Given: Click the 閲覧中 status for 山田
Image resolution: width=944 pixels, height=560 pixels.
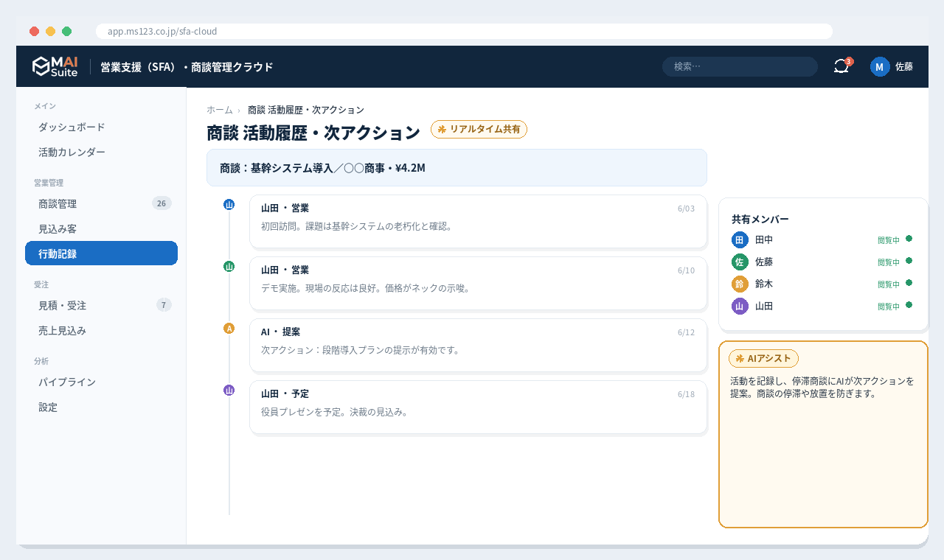Looking at the screenshot, I should coord(889,307).
